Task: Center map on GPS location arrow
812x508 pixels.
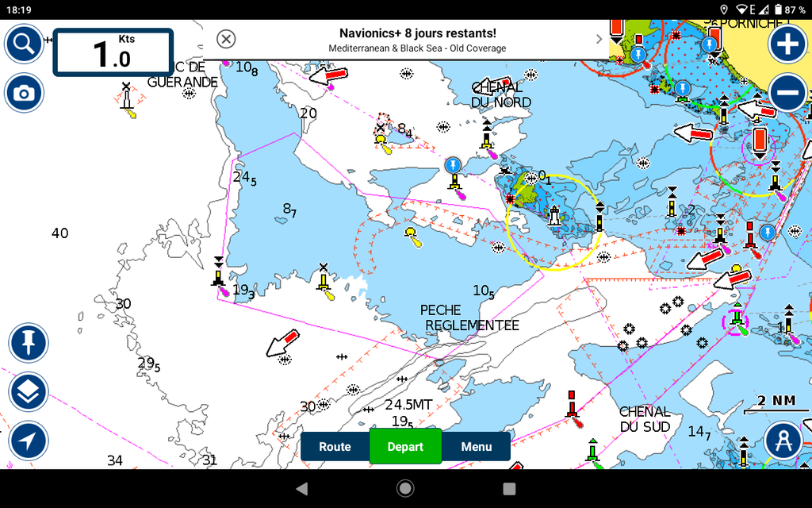Action: tap(29, 441)
